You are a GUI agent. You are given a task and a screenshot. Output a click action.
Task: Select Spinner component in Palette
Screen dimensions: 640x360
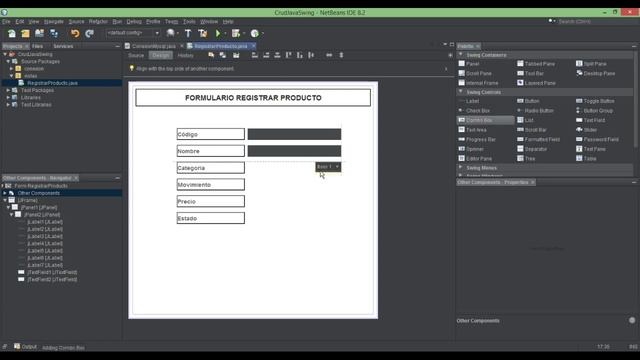pyautogui.click(x=471, y=149)
